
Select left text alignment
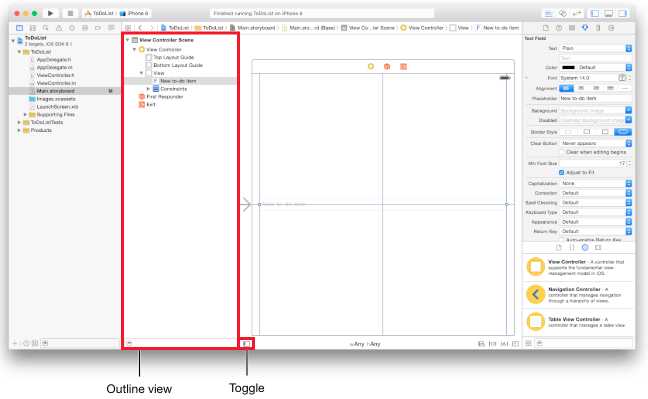[566, 88]
